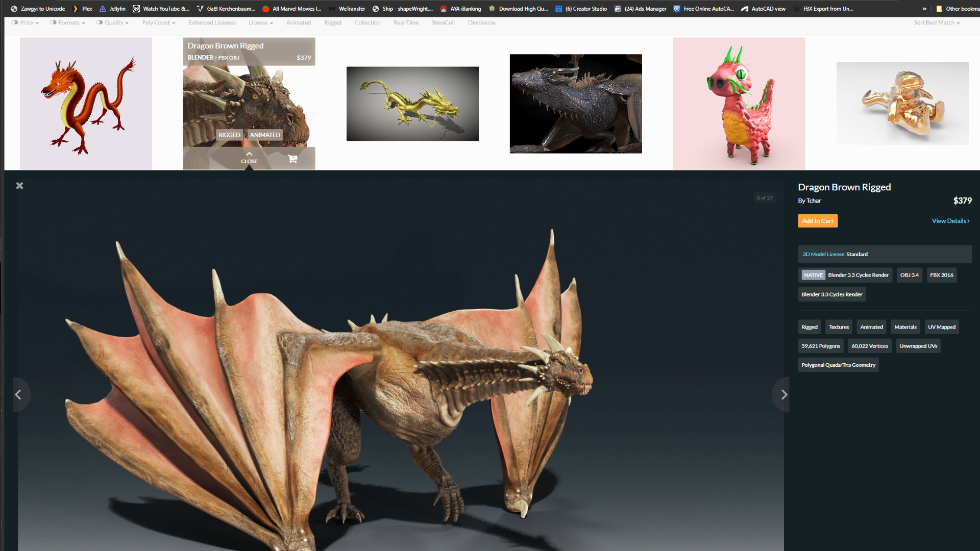The height and width of the screenshot is (551, 980).
Task: Open View Details link
Action: pos(950,221)
